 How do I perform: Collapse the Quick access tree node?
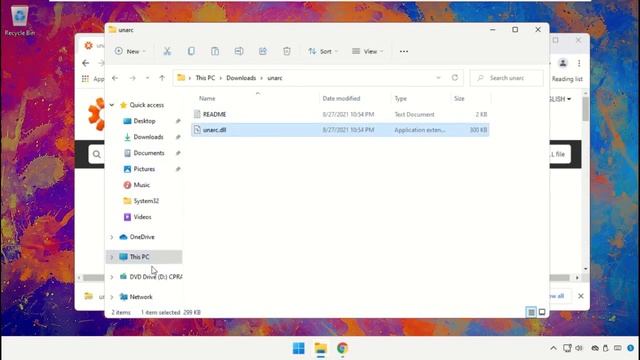[111, 105]
